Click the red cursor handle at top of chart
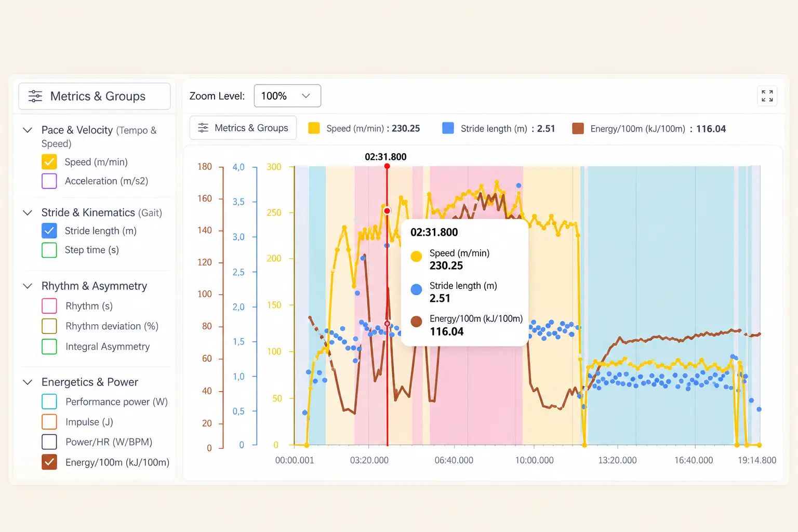The image size is (798, 532). pos(387,166)
